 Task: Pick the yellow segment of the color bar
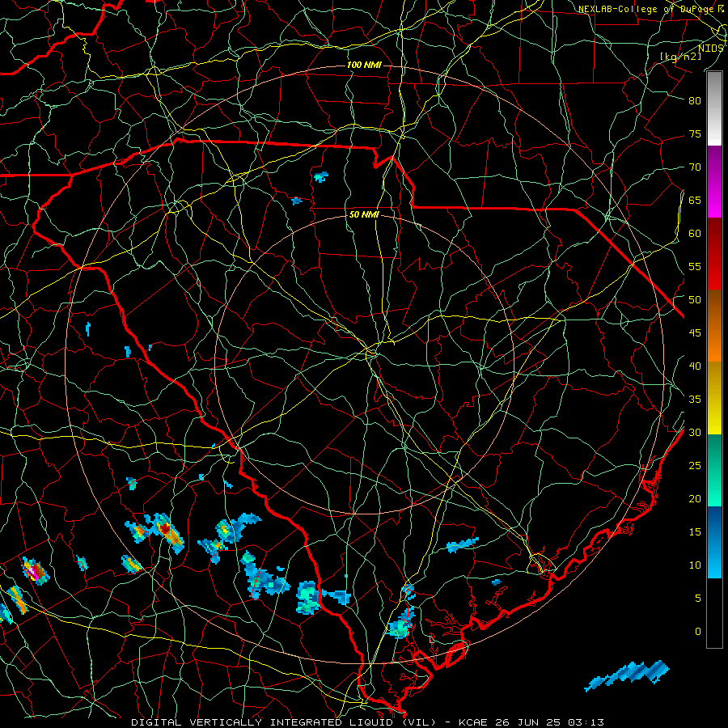click(714, 398)
